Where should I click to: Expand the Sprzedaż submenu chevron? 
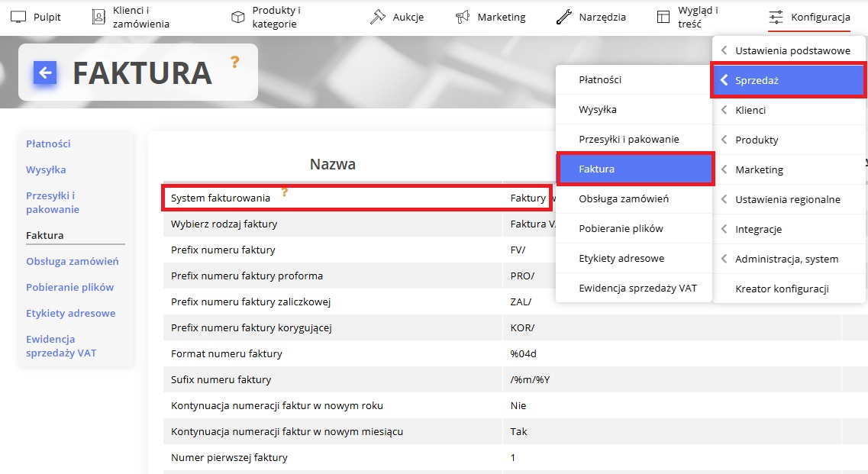click(x=724, y=80)
